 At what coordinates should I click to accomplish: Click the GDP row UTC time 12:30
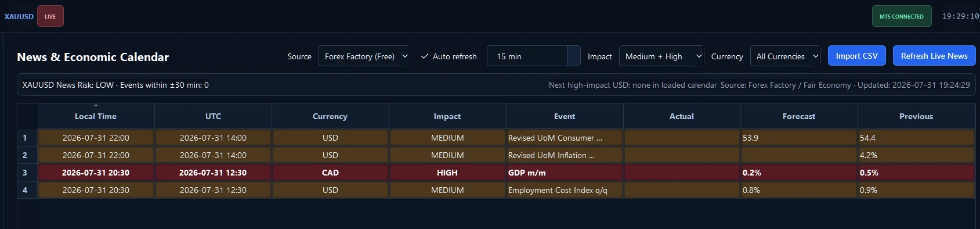pyautogui.click(x=213, y=173)
